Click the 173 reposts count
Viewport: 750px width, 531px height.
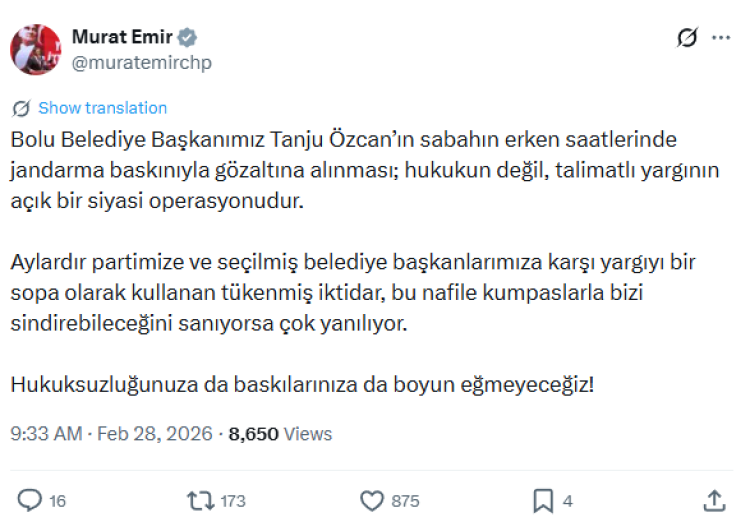tap(231, 501)
